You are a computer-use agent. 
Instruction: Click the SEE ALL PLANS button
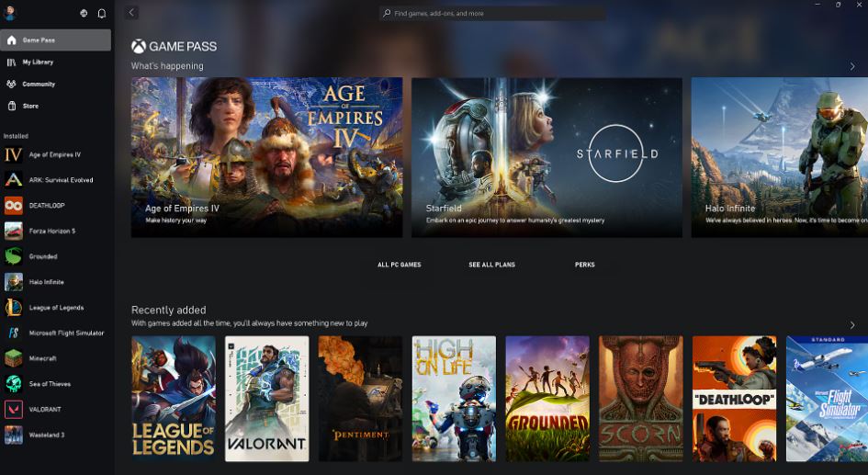pyautogui.click(x=491, y=265)
